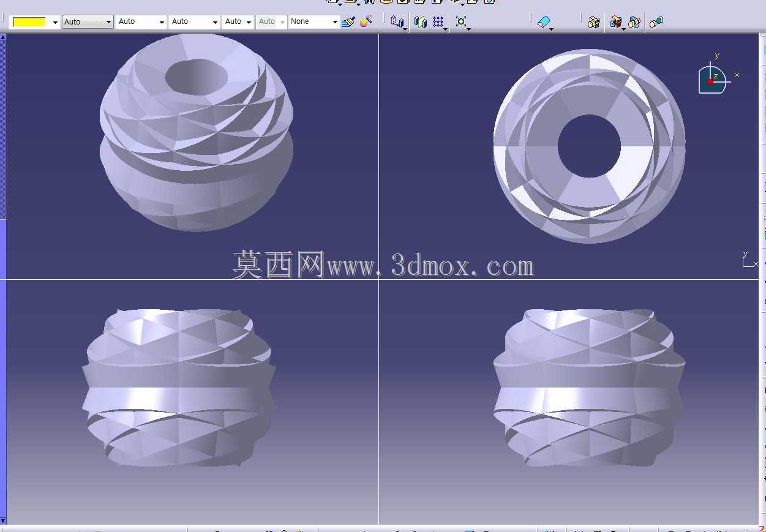Open the third Auto line type dropdown
Viewport: 766px width, 532px height.
tap(194, 22)
